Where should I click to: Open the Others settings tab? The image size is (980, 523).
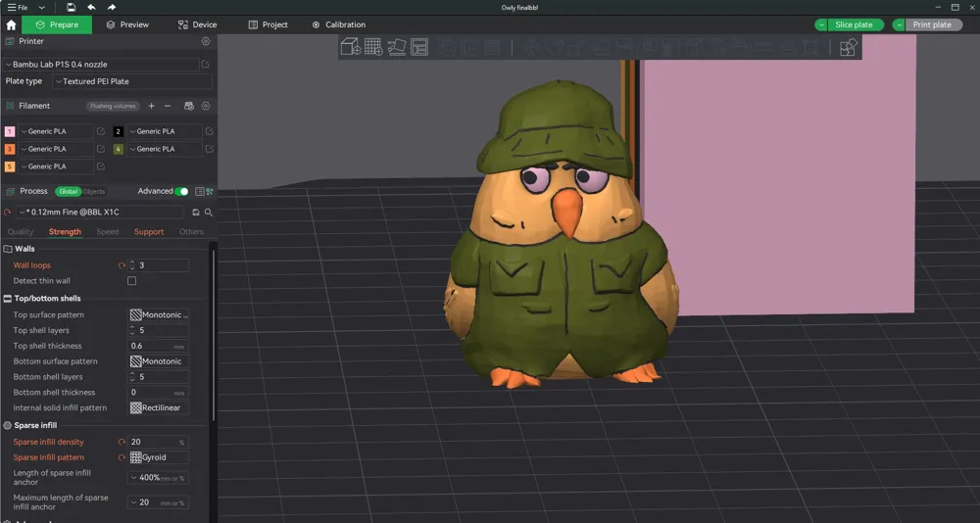(191, 232)
